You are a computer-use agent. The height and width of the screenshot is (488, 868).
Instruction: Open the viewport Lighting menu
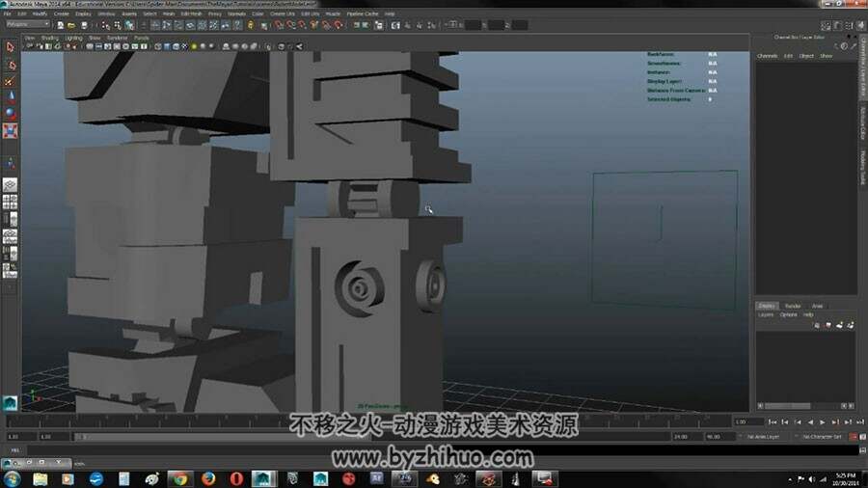tap(73, 39)
